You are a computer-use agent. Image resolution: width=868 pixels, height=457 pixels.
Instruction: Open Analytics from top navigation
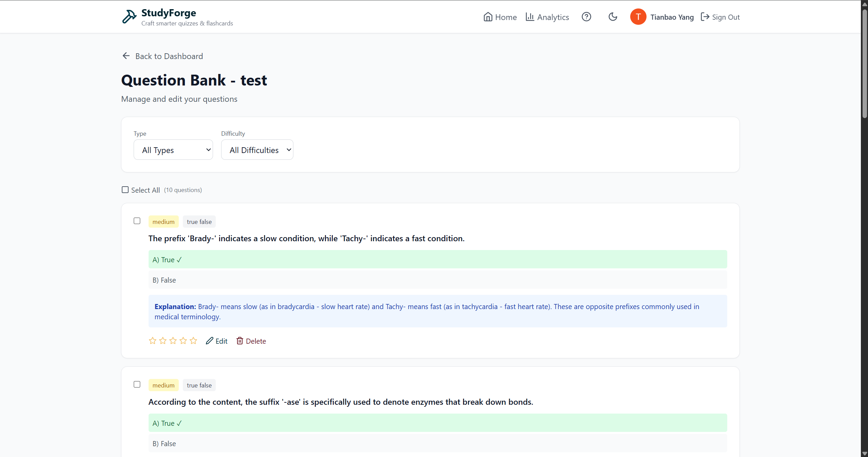click(547, 17)
